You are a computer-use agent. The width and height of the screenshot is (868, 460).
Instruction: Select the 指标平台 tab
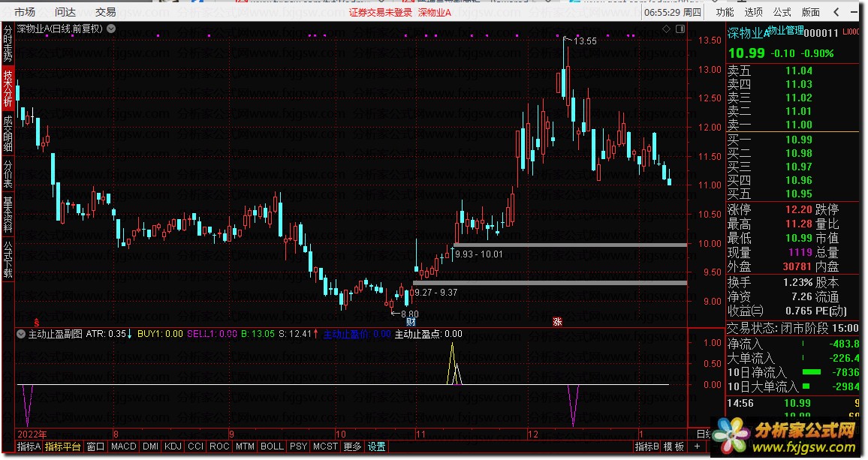pyautogui.click(x=62, y=446)
